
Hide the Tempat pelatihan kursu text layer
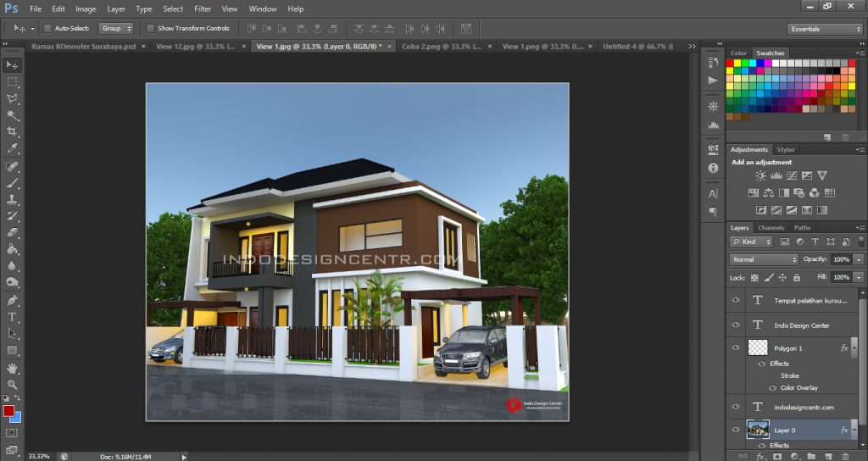pos(736,300)
